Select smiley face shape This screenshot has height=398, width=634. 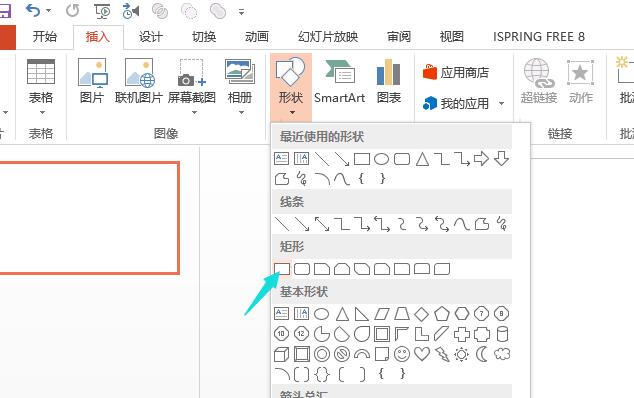tap(402, 354)
